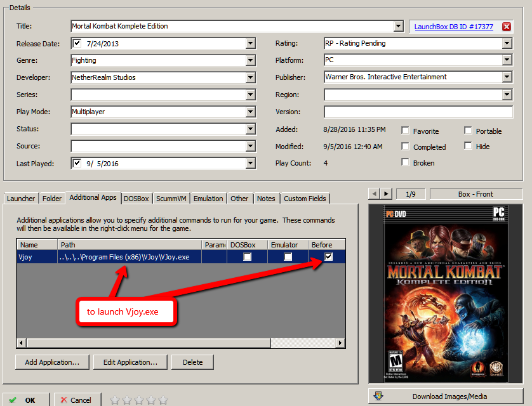Click the Emulator column header
This screenshot has width=532, height=406.
tap(288, 245)
